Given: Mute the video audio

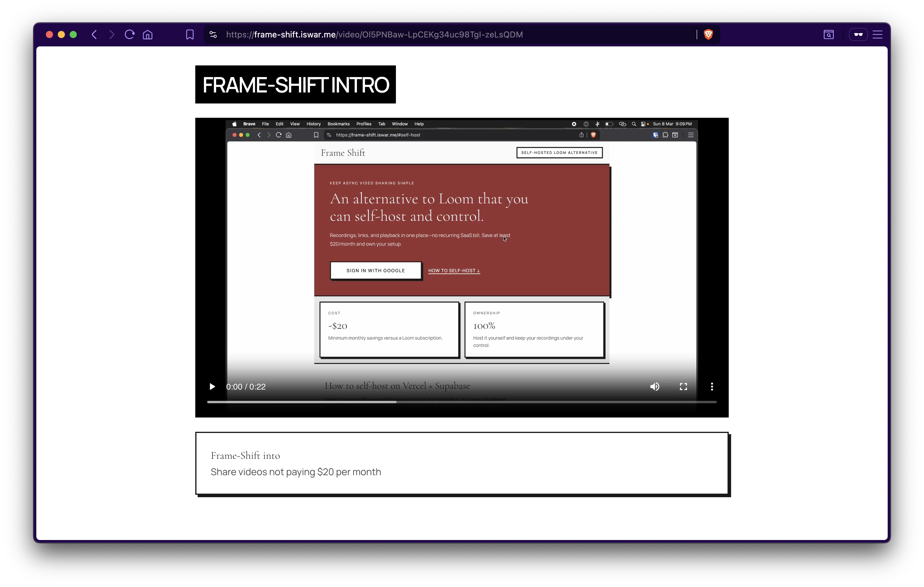Looking at the screenshot, I should 655,387.
